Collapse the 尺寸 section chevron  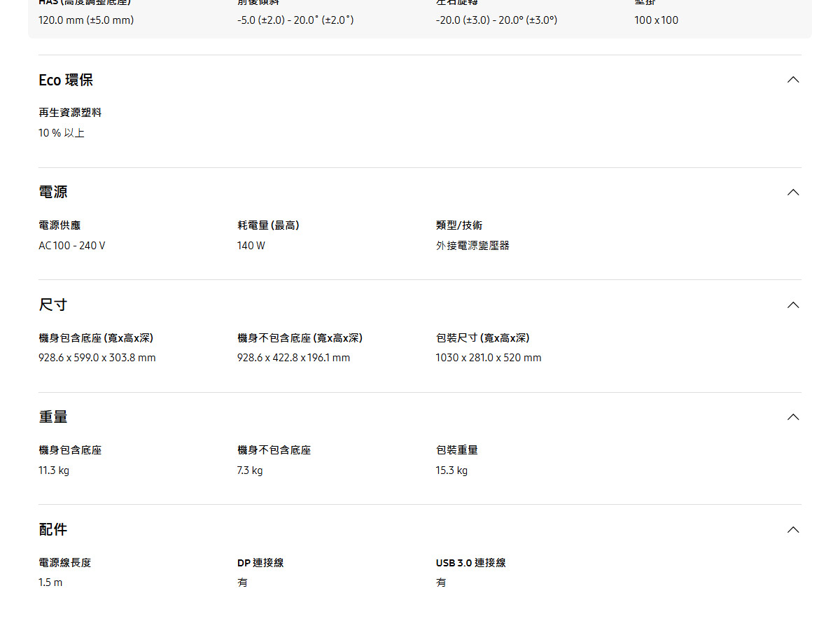(x=792, y=305)
